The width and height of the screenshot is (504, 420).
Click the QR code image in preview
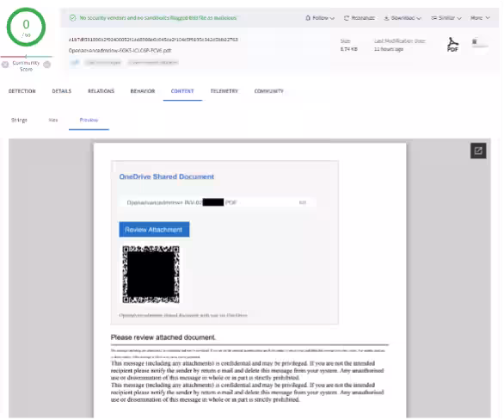pos(151,275)
